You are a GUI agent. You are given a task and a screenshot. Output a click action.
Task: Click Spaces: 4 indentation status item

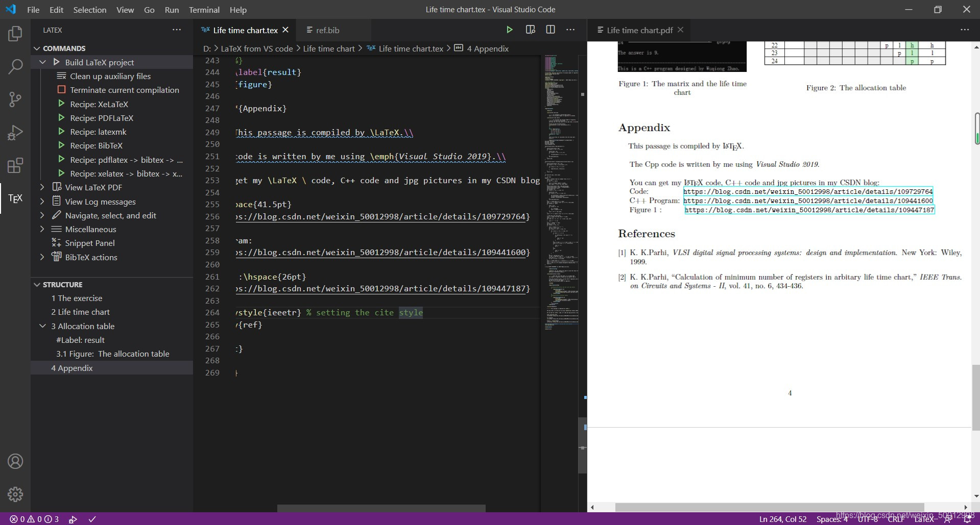tap(831, 519)
